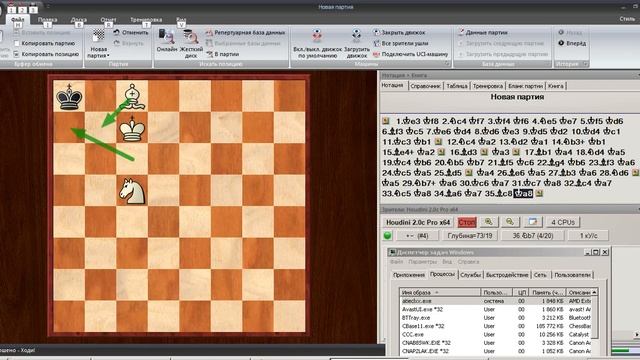The width and height of the screenshot is (640, 360).
Task: Click the magnifier icon left of the board button
Action: 510,222
